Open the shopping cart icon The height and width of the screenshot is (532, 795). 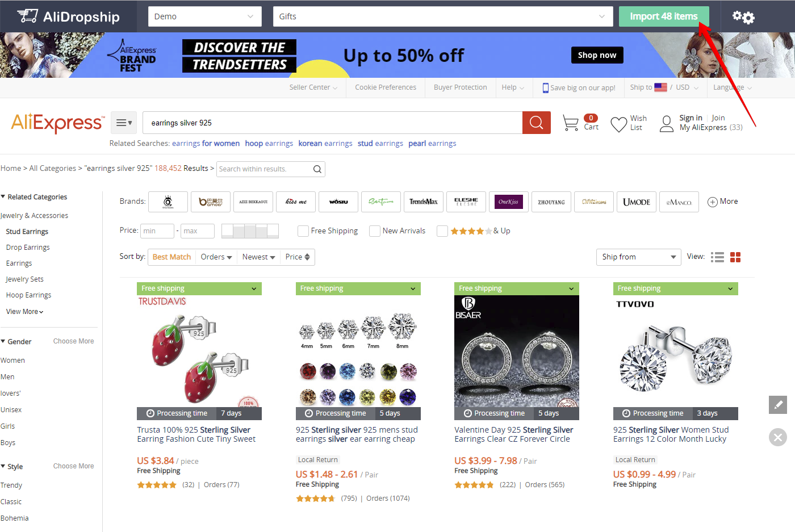(x=570, y=123)
